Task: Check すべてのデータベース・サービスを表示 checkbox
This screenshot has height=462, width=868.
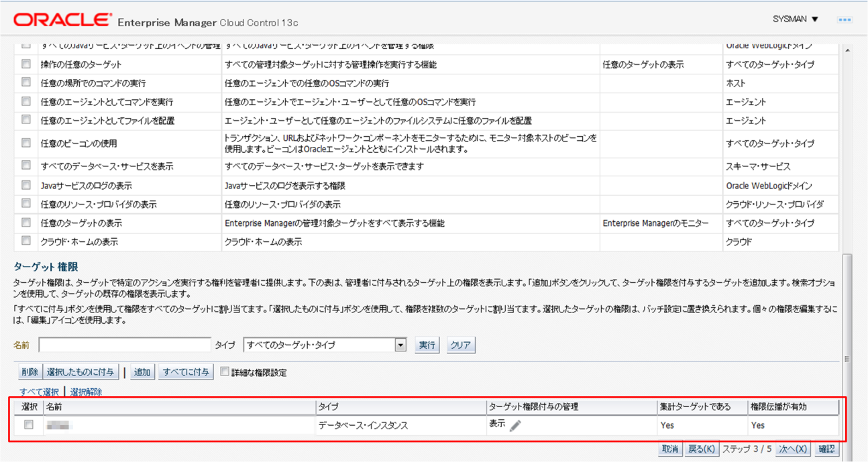Action: [x=26, y=165]
